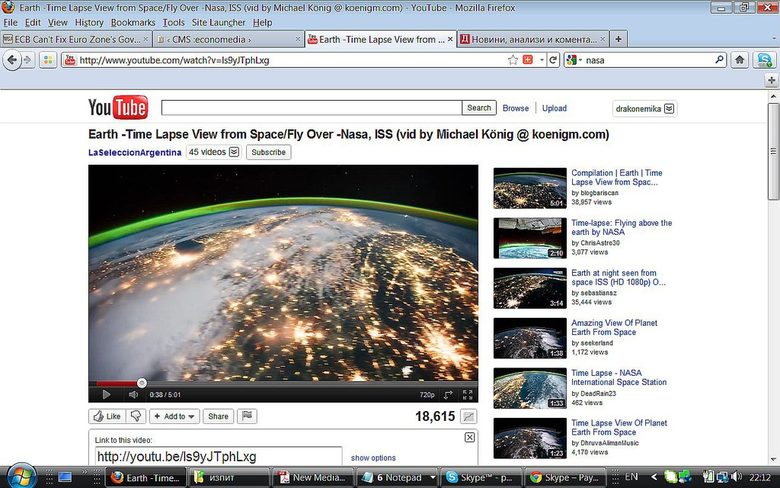The height and width of the screenshot is (488, 780).
Task: Play the video with play button
Action: [x=106, y=394]
